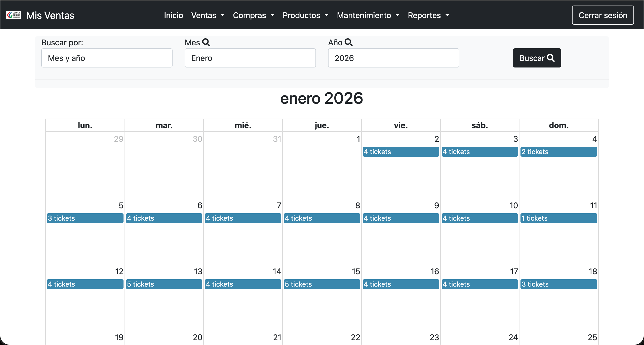The height and width of the screenshot is (345, 644).
Task: Select the Mes field showing Enero
Action: (x=250, y=58)
